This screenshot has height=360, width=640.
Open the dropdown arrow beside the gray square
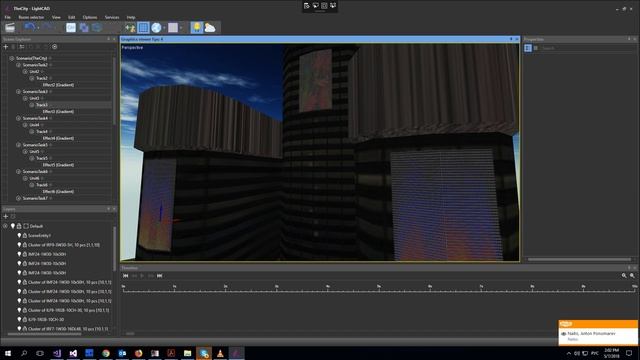[x=181, y=28]
